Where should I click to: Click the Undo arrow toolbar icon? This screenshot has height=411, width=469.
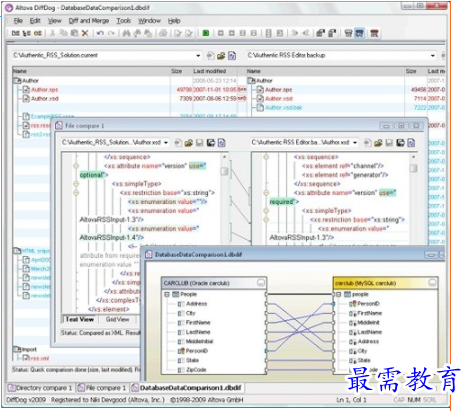(100, 33)
